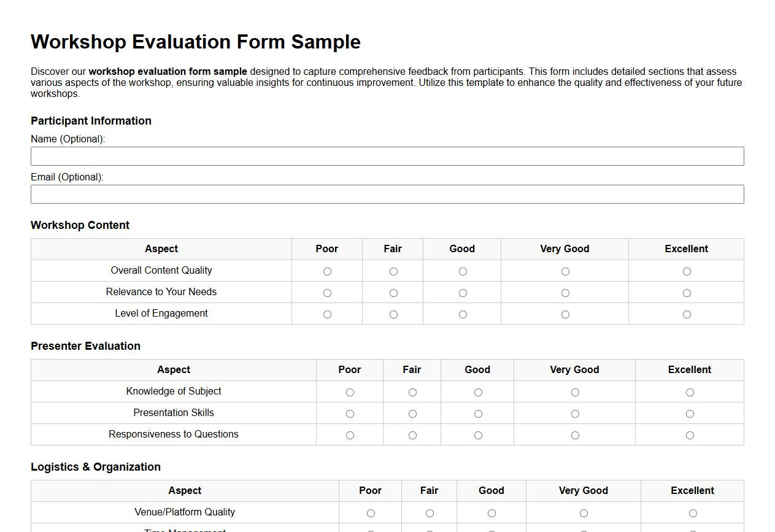Select Very Good for Relevance to Your Needs
This screenshot has width=775, height=532.
pos(565,293)
